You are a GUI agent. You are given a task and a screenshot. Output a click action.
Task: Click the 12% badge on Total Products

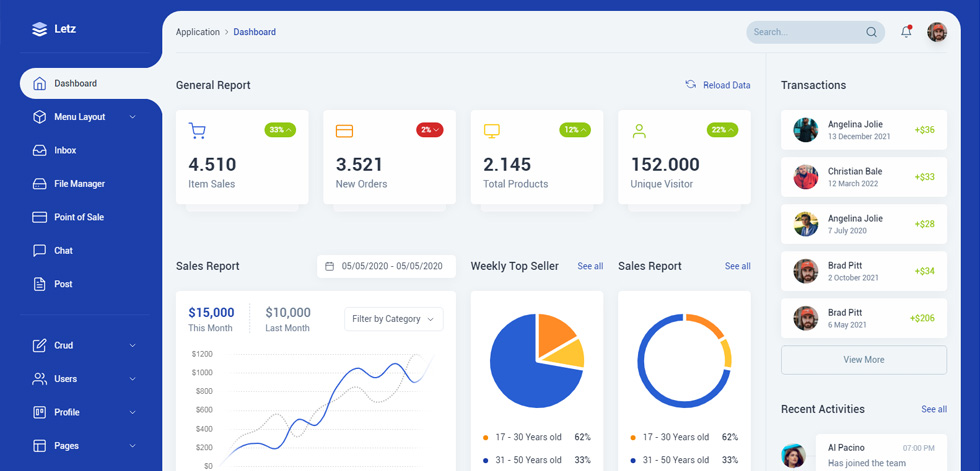point(575,130)
